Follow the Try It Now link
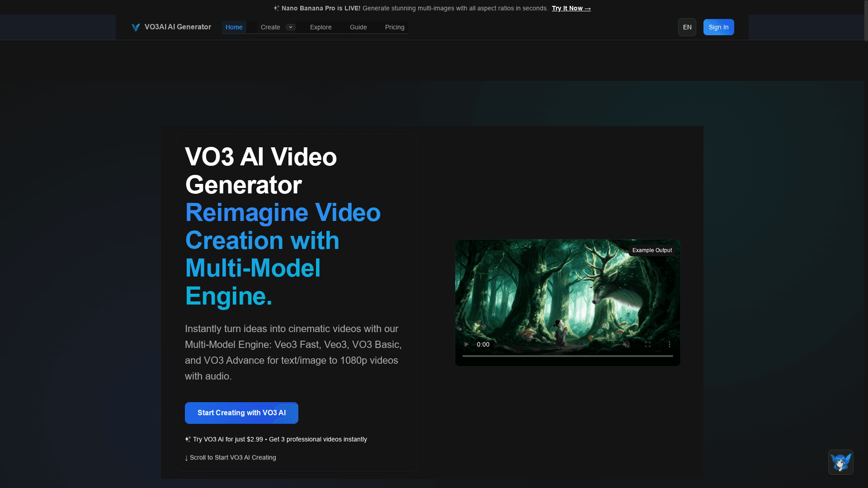 [571, 8]
